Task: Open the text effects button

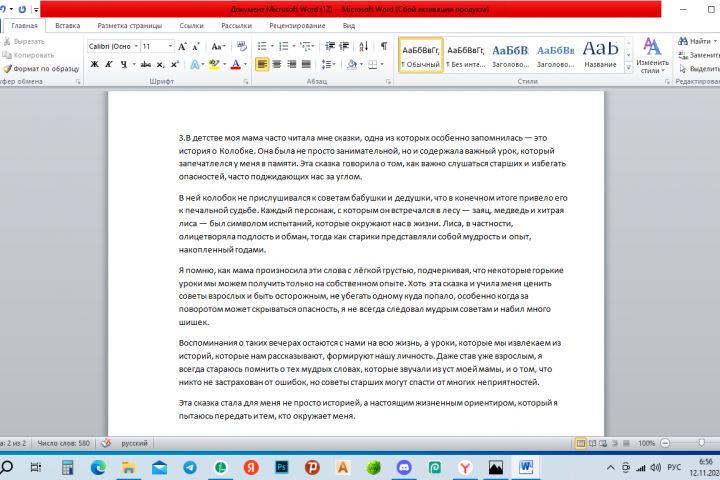Action: 195,64
